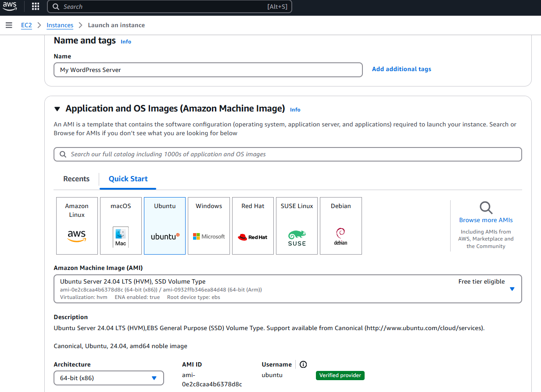Select the Debian AMI tile
541x392 pixels.
tap(341, 226)
